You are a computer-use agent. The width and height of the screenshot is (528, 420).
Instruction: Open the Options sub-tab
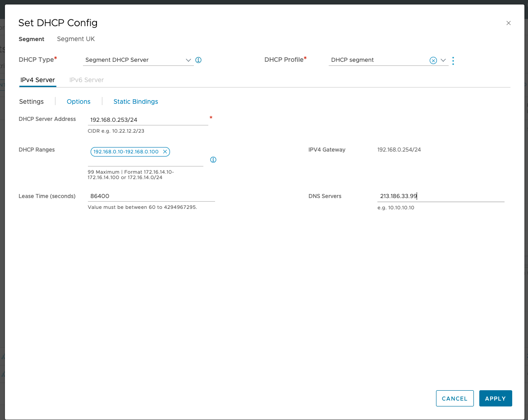(78, 102)
